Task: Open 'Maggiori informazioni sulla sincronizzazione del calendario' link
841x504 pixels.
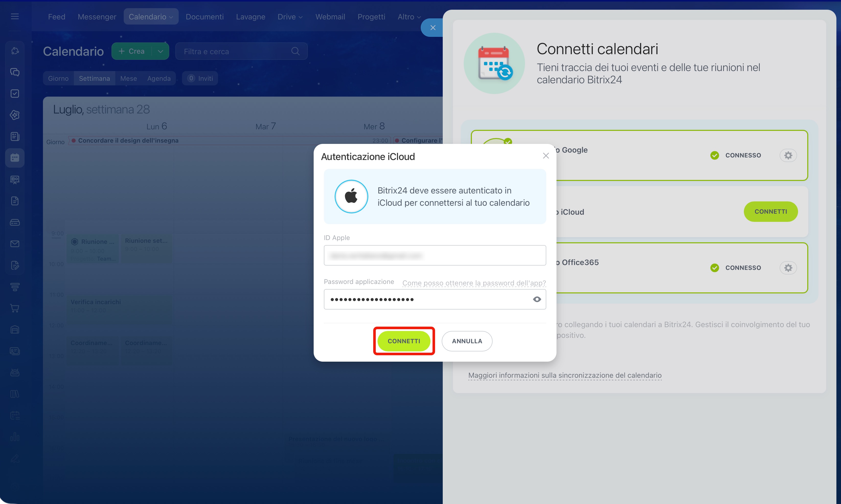Action: coord(565,375)
